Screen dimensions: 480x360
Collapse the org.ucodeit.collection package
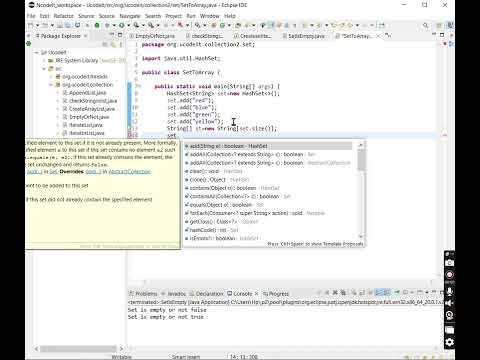coord(51,85)
